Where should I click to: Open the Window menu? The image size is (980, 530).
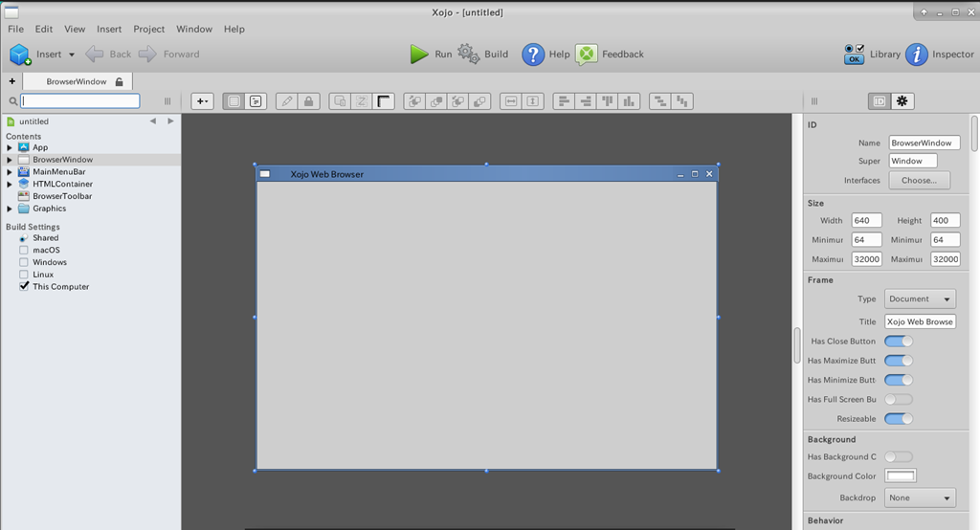(193, 29)
